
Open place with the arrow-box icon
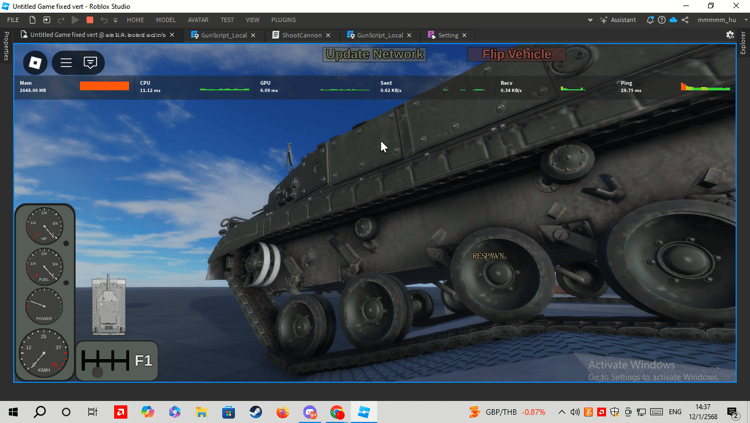point(46,20)
